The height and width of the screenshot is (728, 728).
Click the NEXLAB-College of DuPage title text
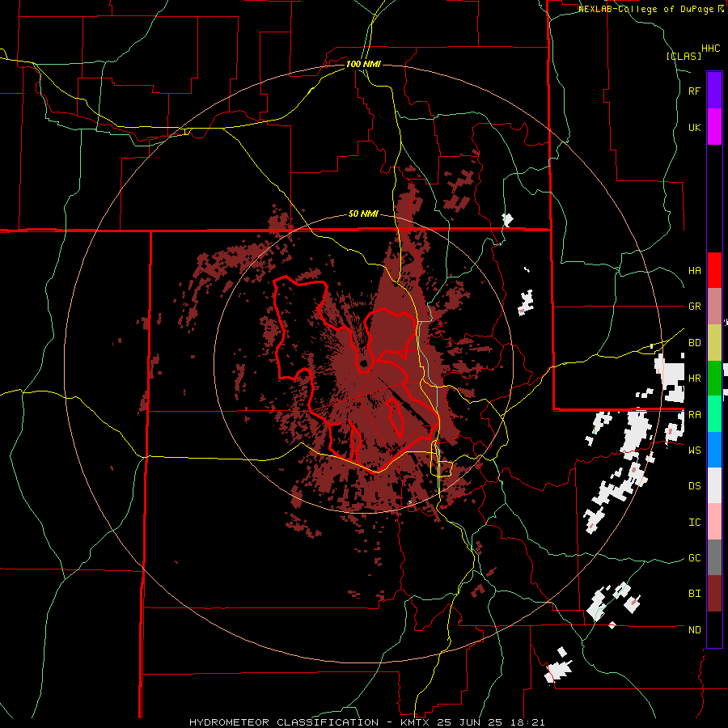click(x=646, y=9)
